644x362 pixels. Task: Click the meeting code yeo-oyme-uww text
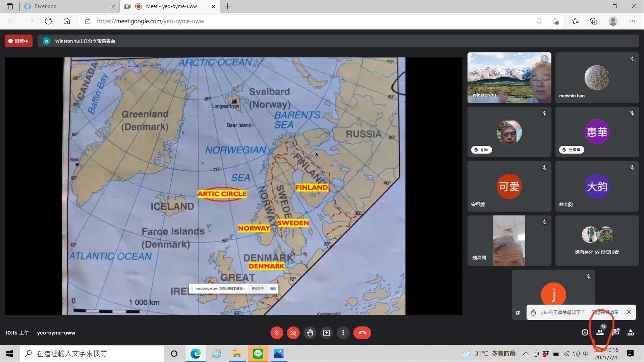[56, 333]
